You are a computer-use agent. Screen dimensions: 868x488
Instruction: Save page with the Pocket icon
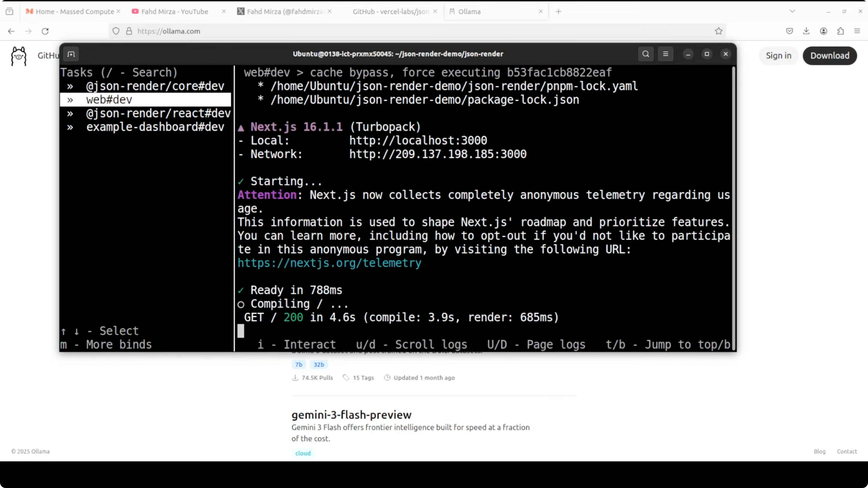click(x=789, y=31)
